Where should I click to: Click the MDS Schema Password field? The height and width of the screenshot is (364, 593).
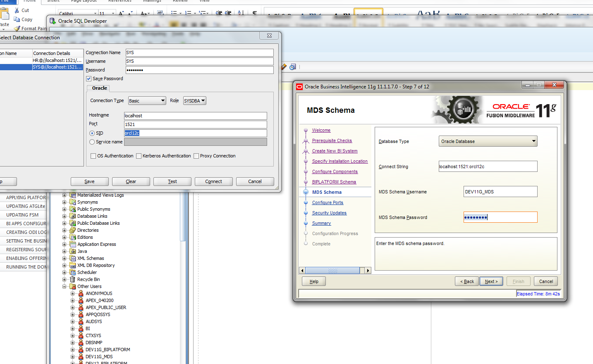point(500,217)
